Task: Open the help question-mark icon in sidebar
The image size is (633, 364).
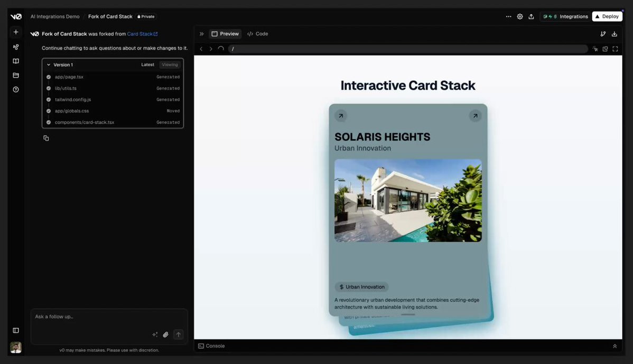Action: coord(16,90)
